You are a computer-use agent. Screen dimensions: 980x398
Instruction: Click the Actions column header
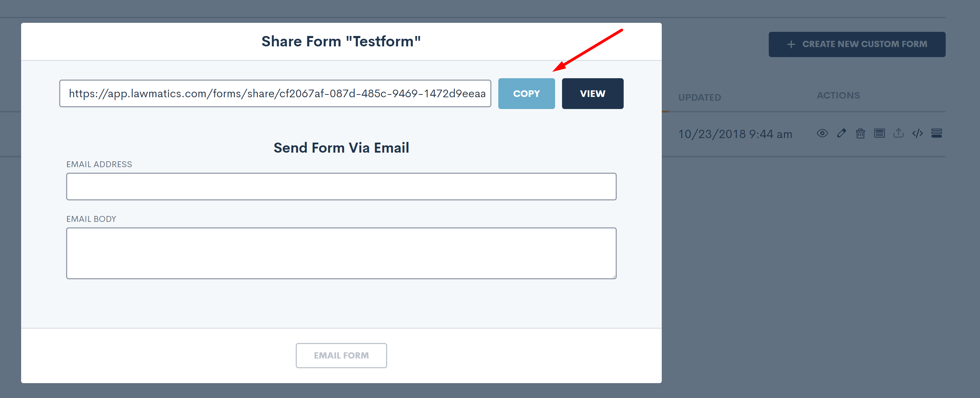tap(838, 96)
